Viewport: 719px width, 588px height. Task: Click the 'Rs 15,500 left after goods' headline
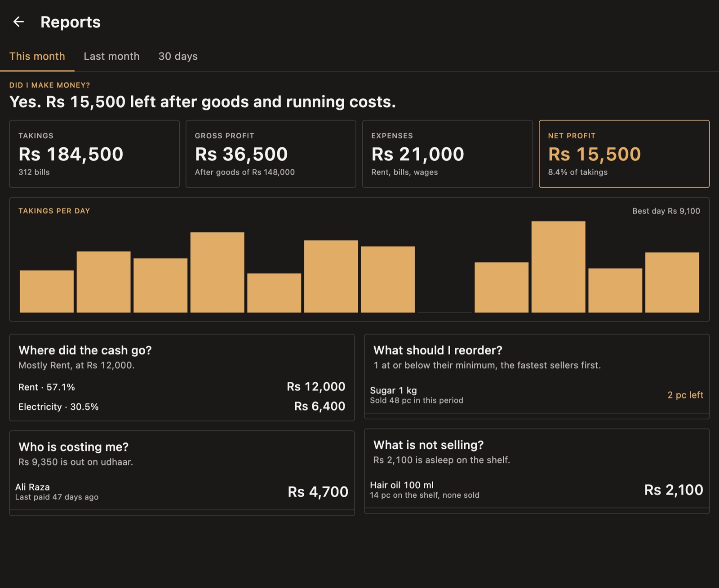[203, 102]
